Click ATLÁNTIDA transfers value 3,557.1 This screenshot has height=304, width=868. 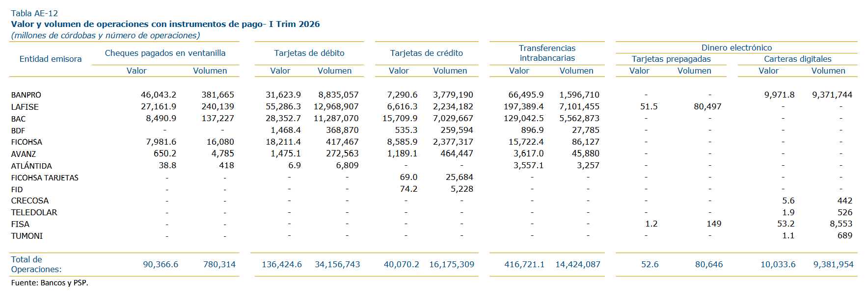click(x=528, y=165)
